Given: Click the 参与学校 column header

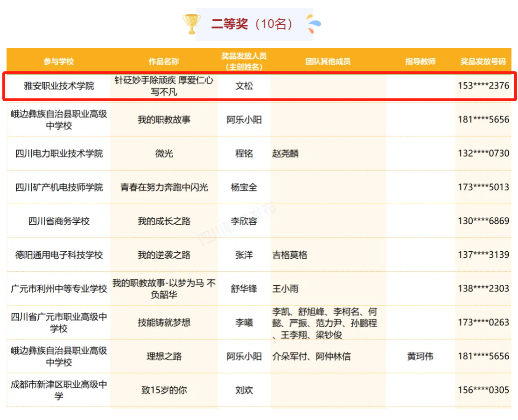Looking at the screenshot, I should click(59, 62).
